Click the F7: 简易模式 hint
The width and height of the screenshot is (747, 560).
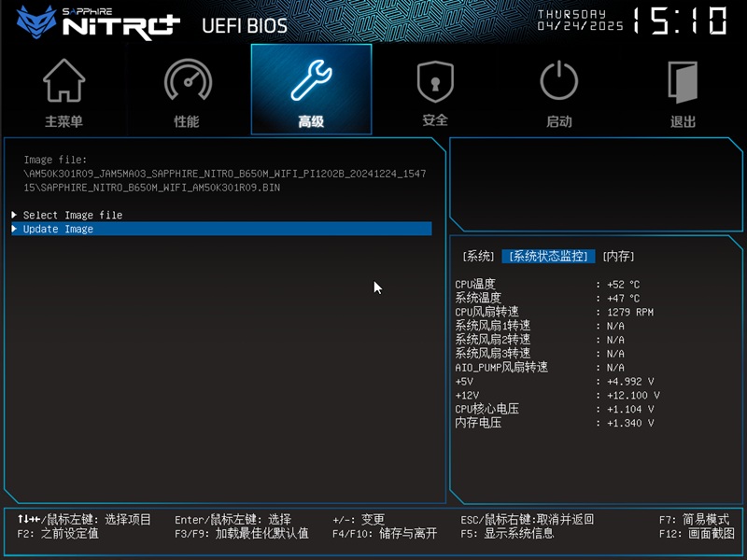pos(694,520)
